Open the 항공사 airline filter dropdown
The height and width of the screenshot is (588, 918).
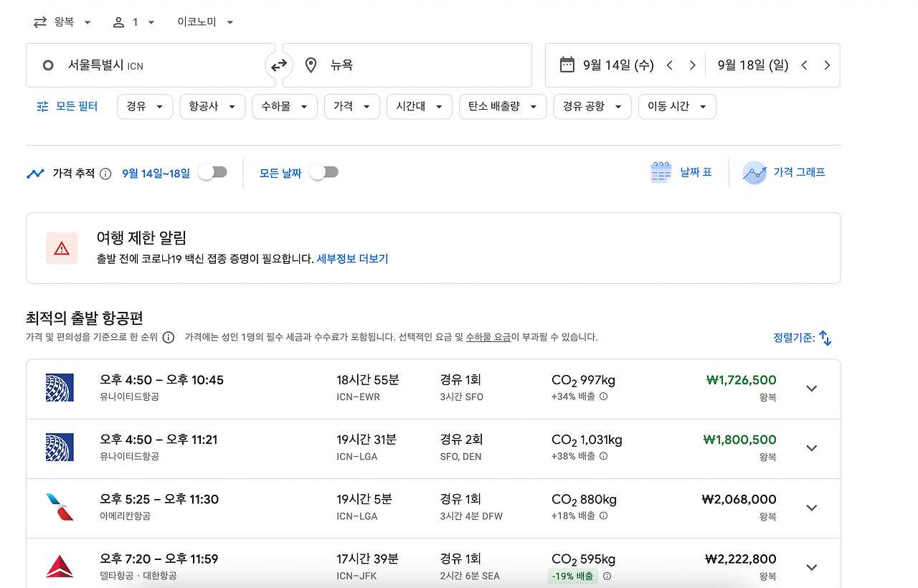tap(212, 105)
